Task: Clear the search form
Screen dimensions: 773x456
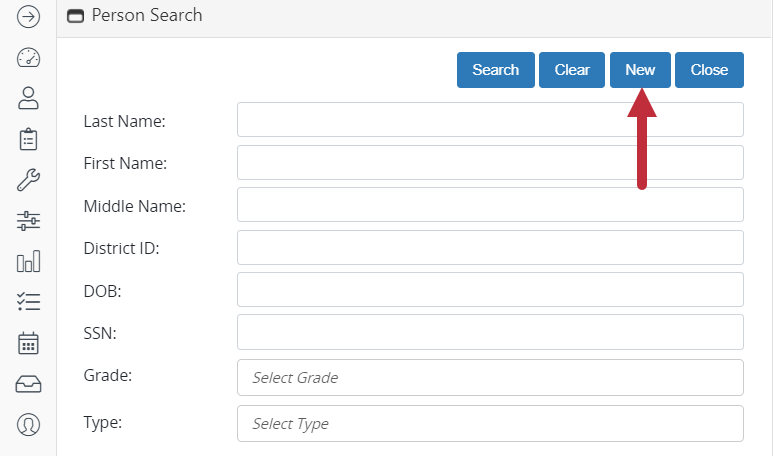Action: [x=572, y=70]
